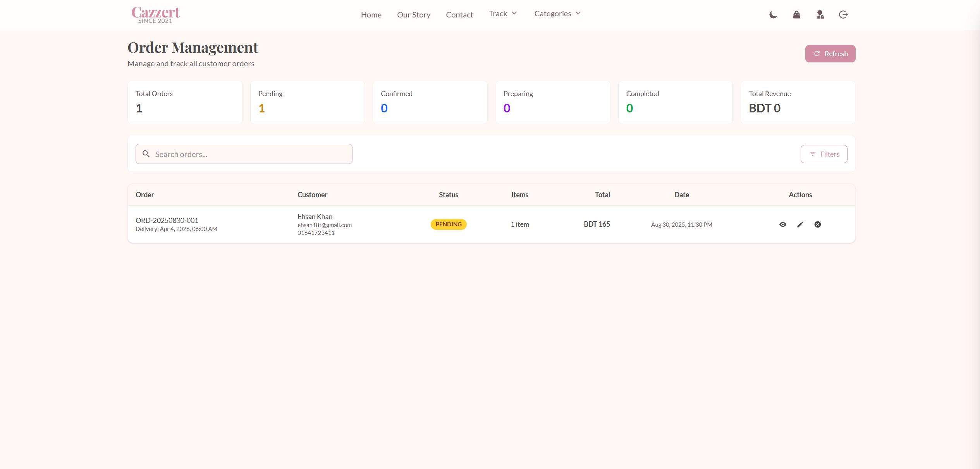The width and height of the screenshot is (980, 469).
Task: Click the refresh arrow icon
Action: (x=817, y=53)
